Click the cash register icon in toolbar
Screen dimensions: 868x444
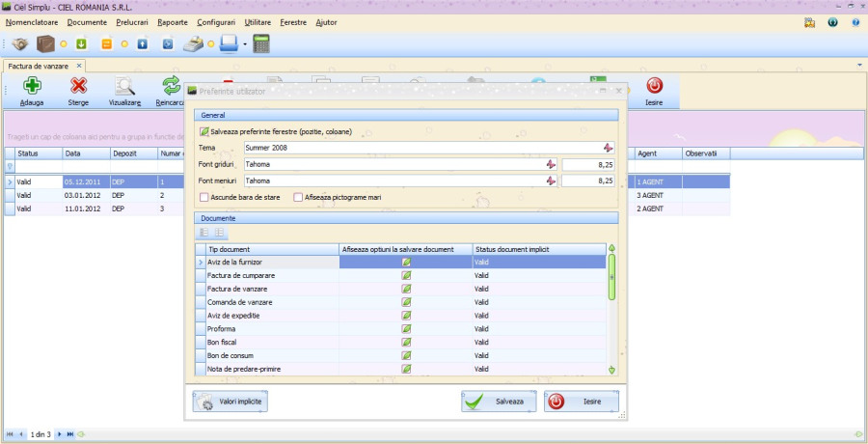click(x=194, y=43)
